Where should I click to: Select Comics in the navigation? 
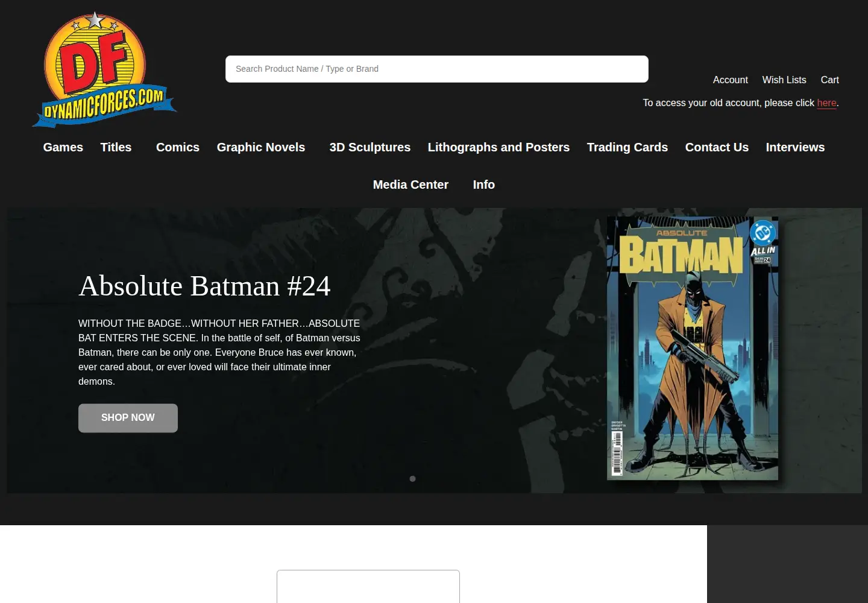178,147
